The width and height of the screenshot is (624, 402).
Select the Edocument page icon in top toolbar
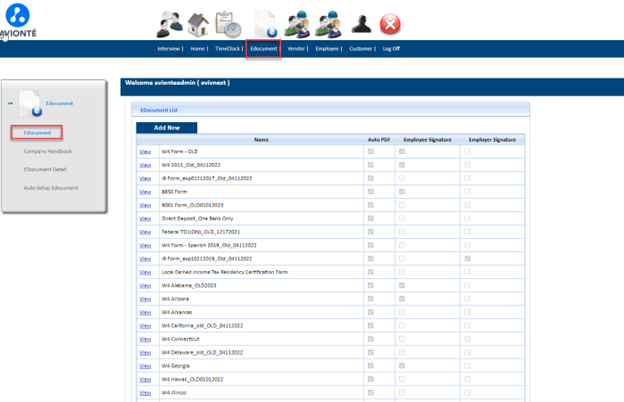click(x=265, y=23)
